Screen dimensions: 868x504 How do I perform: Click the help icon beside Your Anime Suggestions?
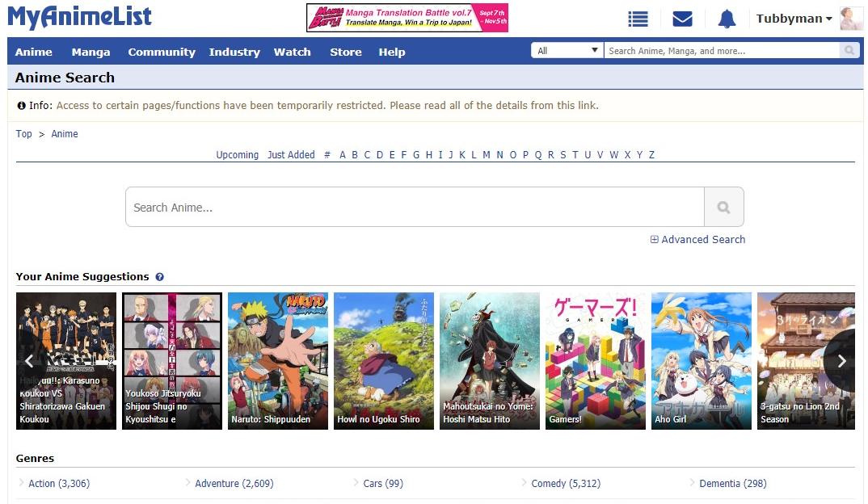[159, 277]
